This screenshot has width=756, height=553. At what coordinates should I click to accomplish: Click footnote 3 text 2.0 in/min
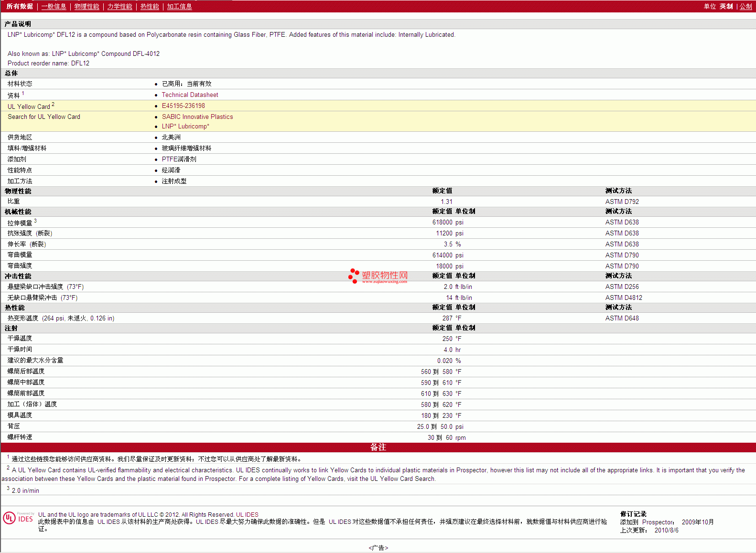coord(25,490)
